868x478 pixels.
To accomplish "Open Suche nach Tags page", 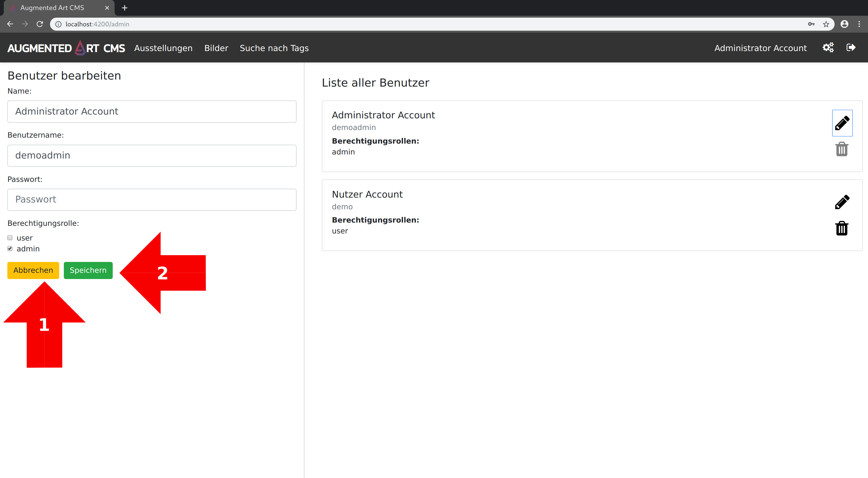I will pos(274,48).
